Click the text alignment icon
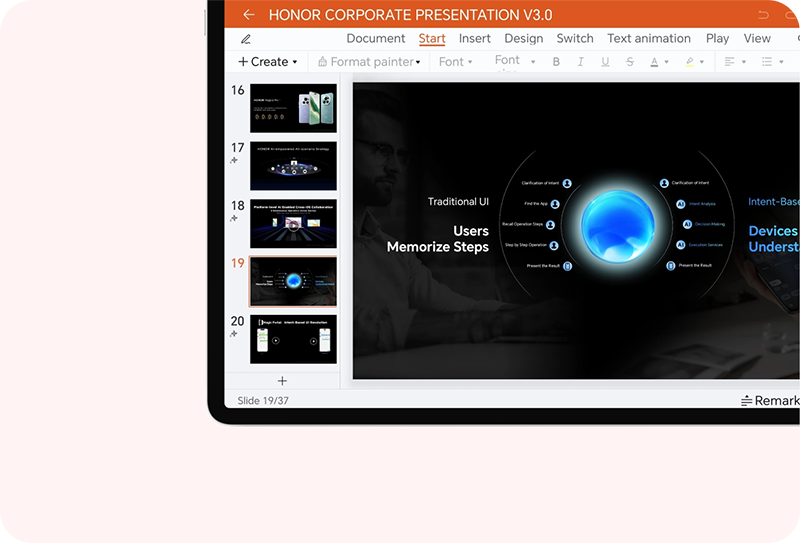Image resolution: width=800 pixels, height=543 pixels. pos(730,62)
